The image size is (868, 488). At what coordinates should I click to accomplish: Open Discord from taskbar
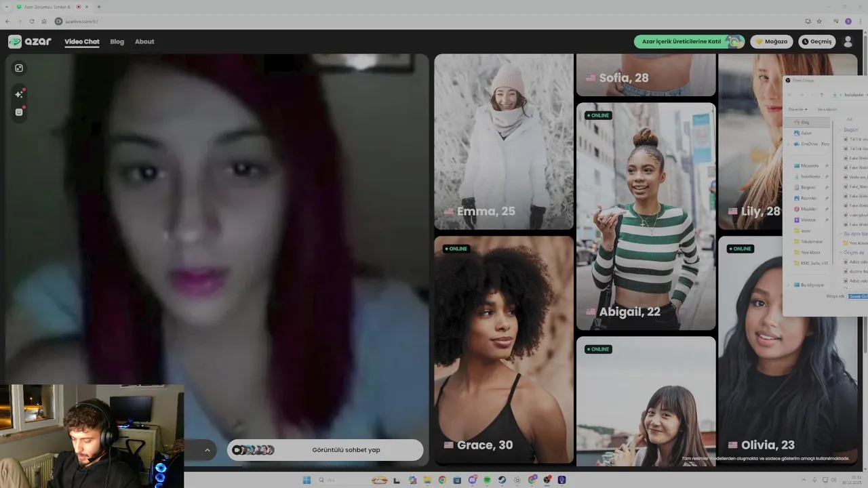pyautogui.click(x=473, y=480)
